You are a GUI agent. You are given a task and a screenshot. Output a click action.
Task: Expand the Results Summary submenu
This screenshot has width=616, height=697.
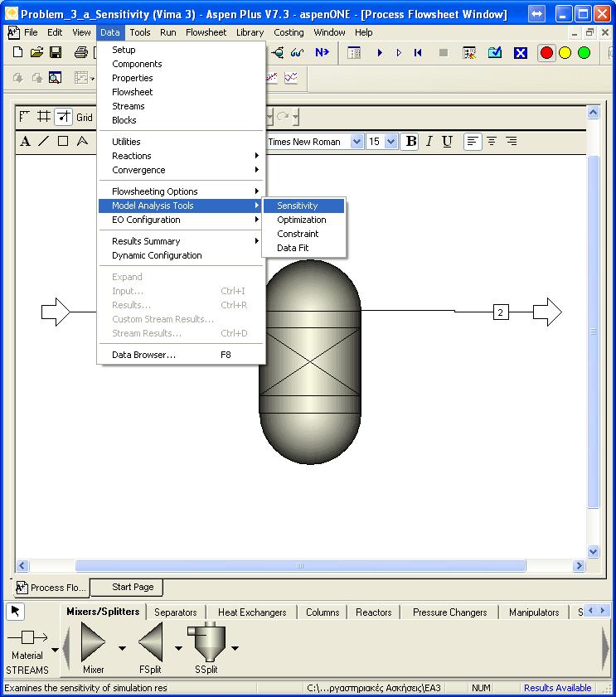[181, 241]
